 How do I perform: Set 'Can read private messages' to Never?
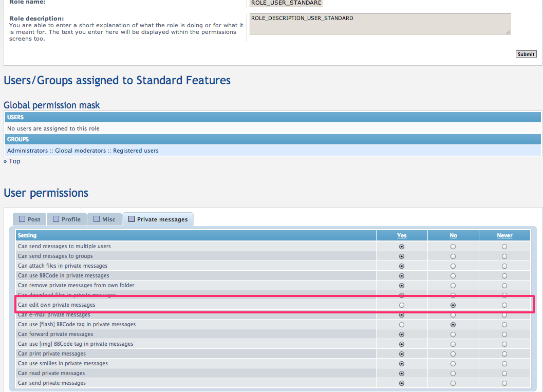[x=504, y=374]
